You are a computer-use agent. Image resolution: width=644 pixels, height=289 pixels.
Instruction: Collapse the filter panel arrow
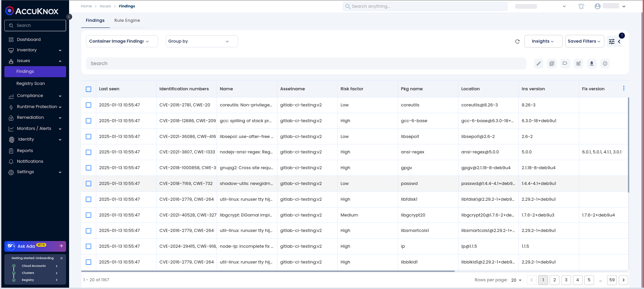[619, 42]
